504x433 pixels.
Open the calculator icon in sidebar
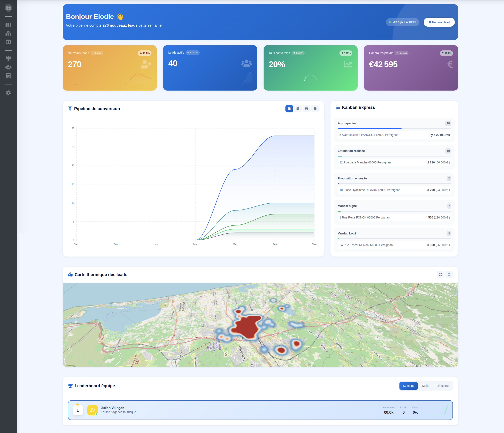(x=8, y=76)
